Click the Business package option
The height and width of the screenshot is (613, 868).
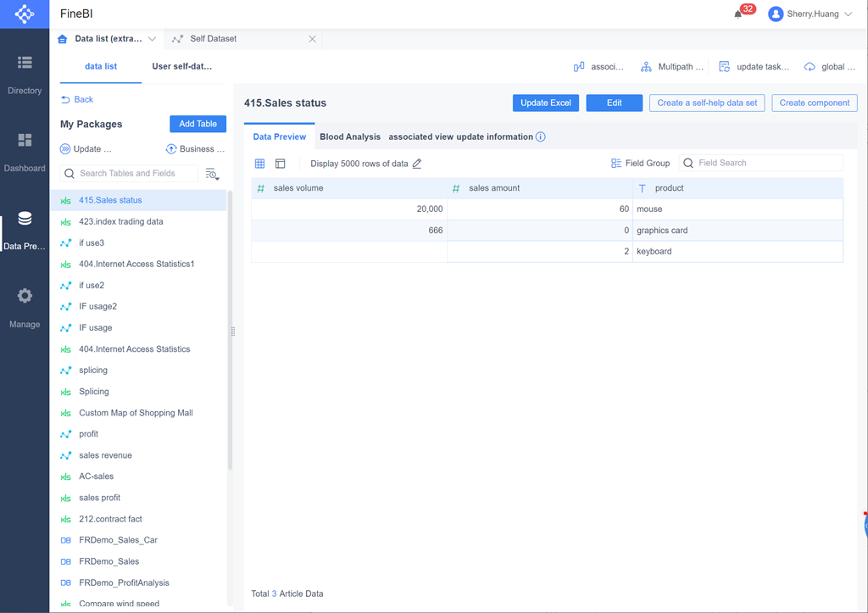tap(196, 149)
